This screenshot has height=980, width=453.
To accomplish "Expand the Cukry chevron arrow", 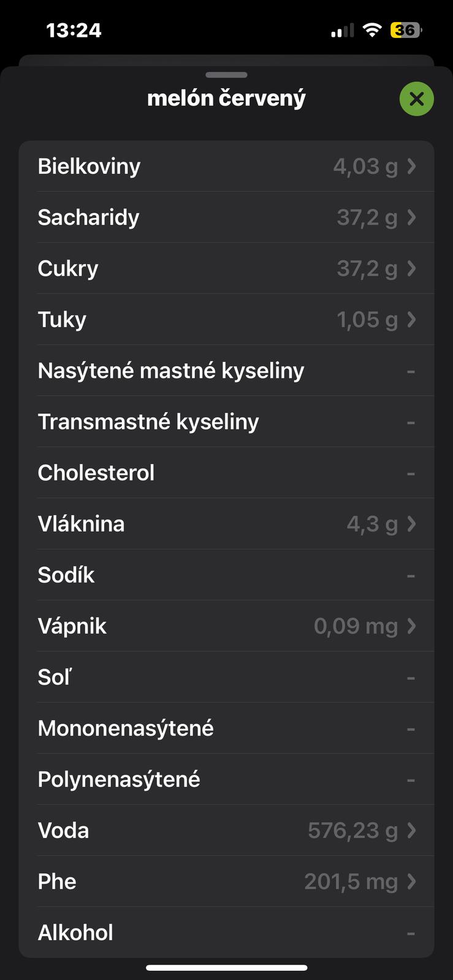I will [412, 268].
